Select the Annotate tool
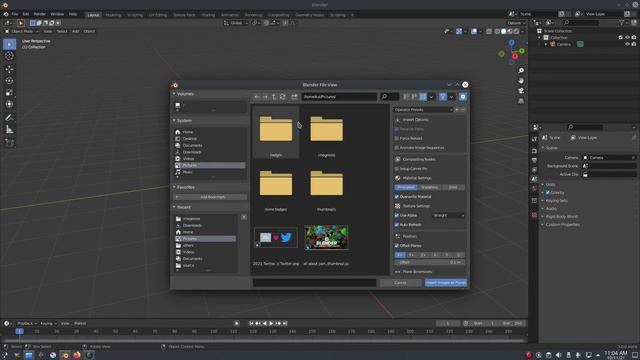Screen dimensions: 640x360 pos(9,118)
